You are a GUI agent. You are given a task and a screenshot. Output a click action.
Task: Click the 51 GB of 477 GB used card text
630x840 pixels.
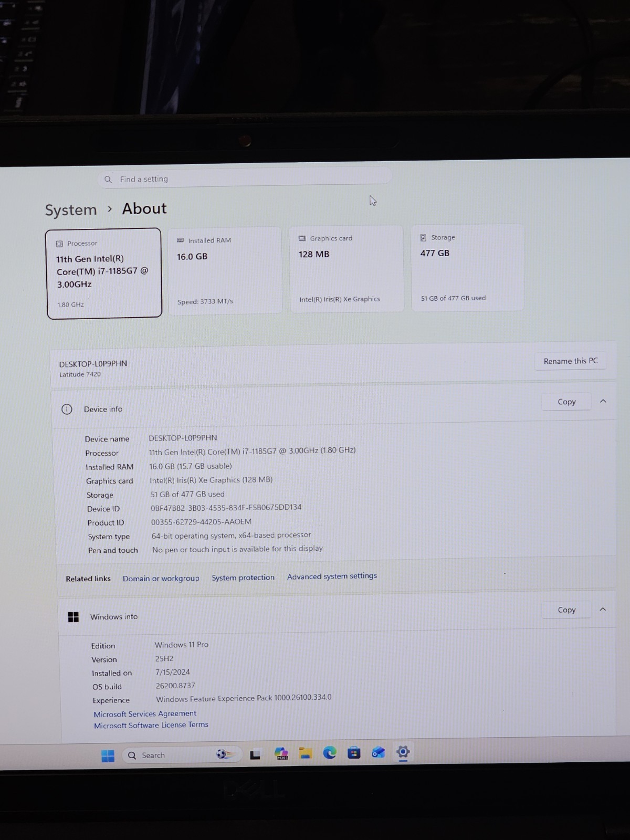[x=453, y=298]
